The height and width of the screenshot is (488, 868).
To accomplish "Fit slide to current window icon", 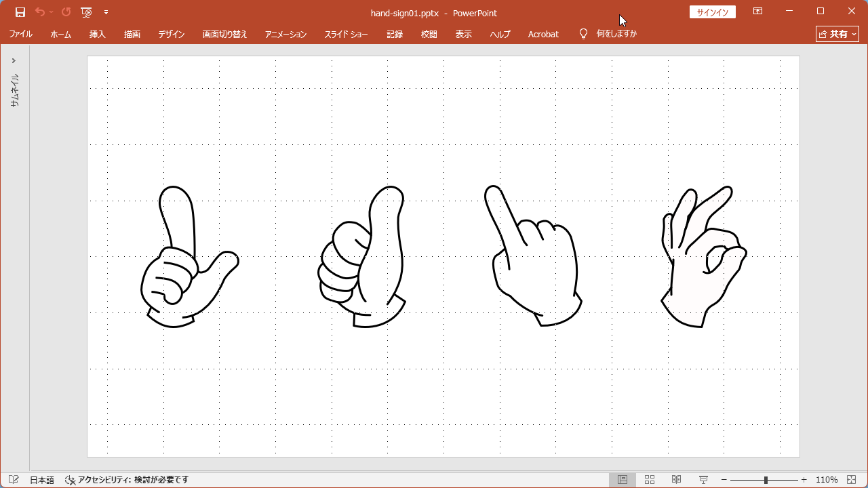I will tap(852, 480).
